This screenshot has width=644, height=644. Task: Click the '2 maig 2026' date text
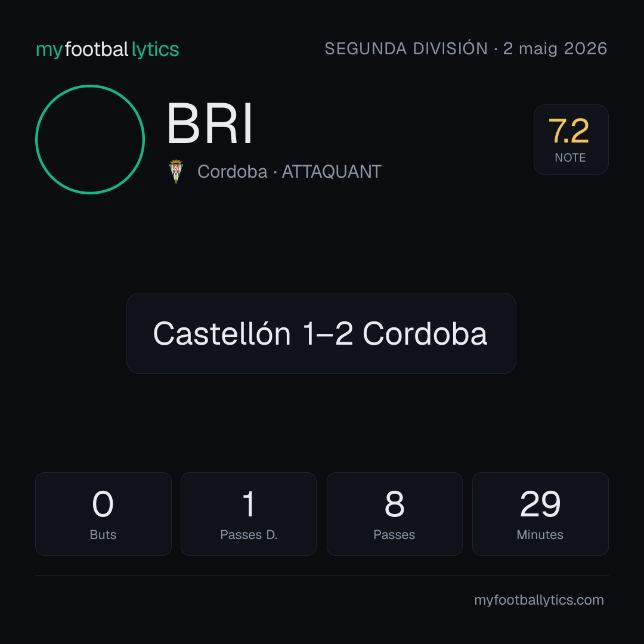[x=555, y=49]
